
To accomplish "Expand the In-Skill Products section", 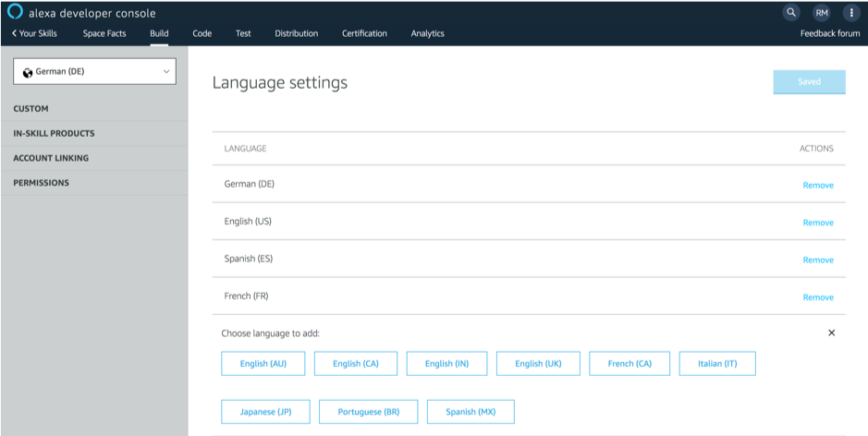I will point(54,133).
